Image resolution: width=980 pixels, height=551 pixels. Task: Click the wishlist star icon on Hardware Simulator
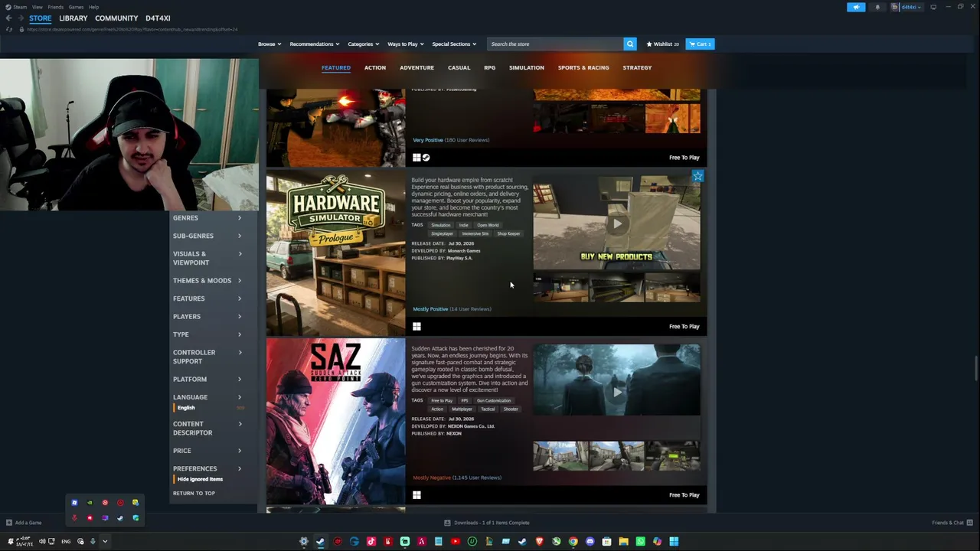(697, 177)
